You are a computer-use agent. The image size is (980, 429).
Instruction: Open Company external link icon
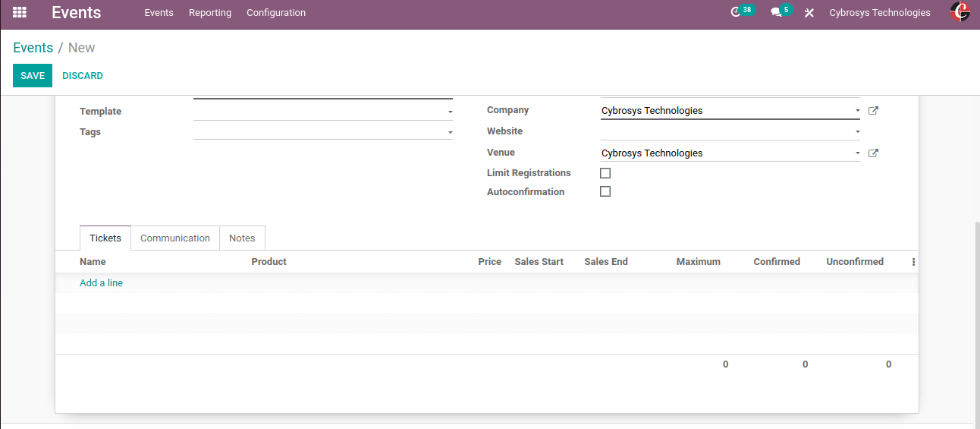[873, 111]
